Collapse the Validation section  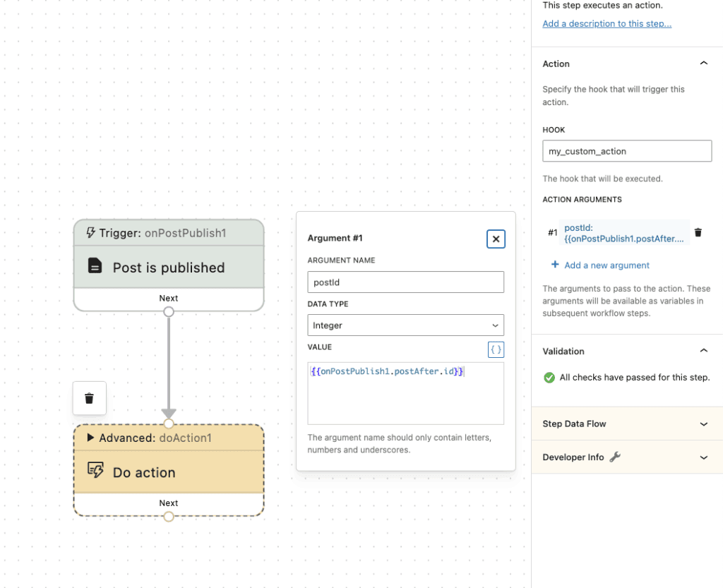703,350
